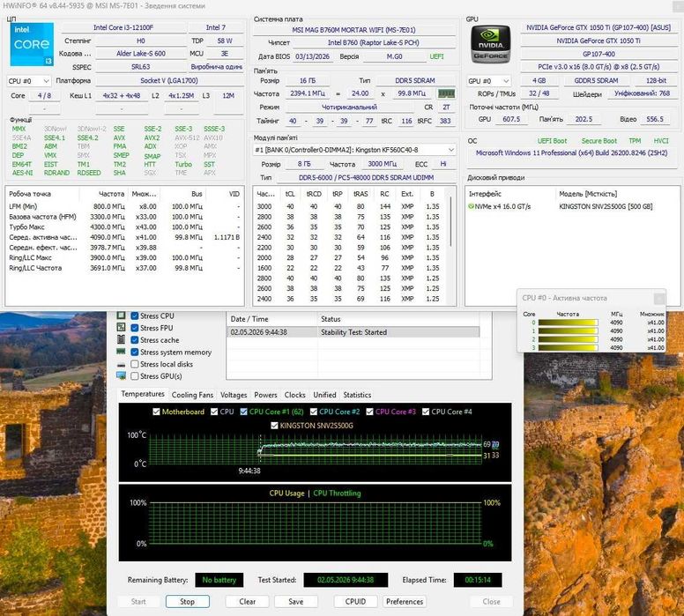Hide the Motherboard temperature graph line
Viewport: 684px width, 616px height.
[156, 412]
